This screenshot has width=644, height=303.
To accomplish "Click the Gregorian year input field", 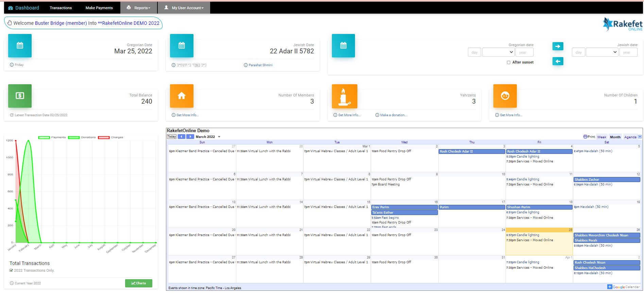I will 524,52.
